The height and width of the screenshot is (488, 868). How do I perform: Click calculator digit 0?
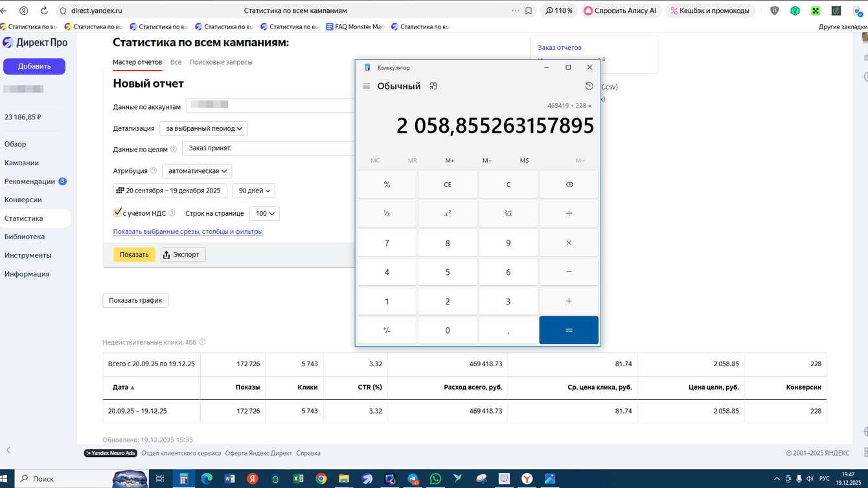(448, 331)
